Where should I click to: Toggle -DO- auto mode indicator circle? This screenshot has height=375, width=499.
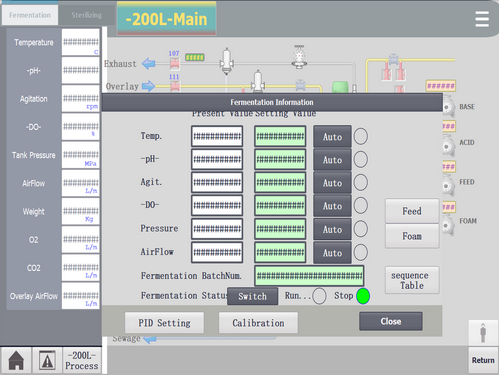tap(361, 205)
